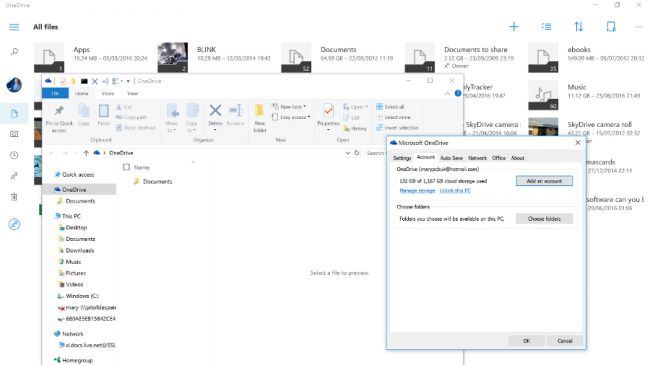The height and width of the screenshot is (365, 650).
Task: Click the Add an account button
Action: click(x=544, y=181)
